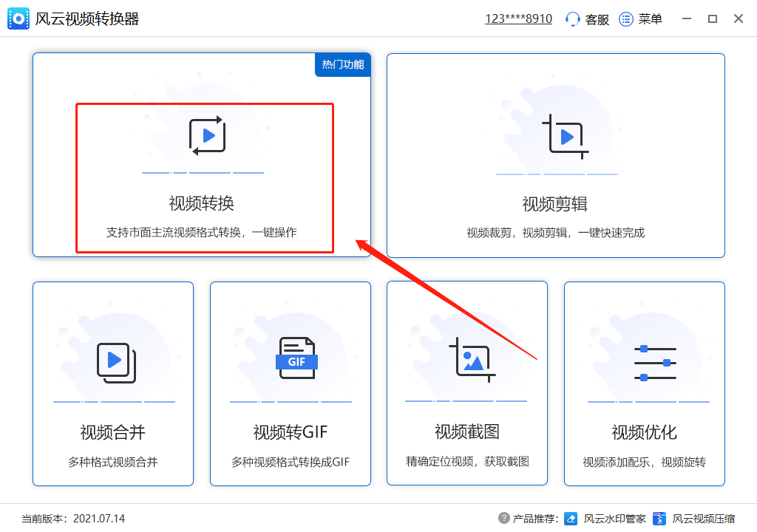Close the converter window
757x532 pixels.
click(x=739, y=18)
